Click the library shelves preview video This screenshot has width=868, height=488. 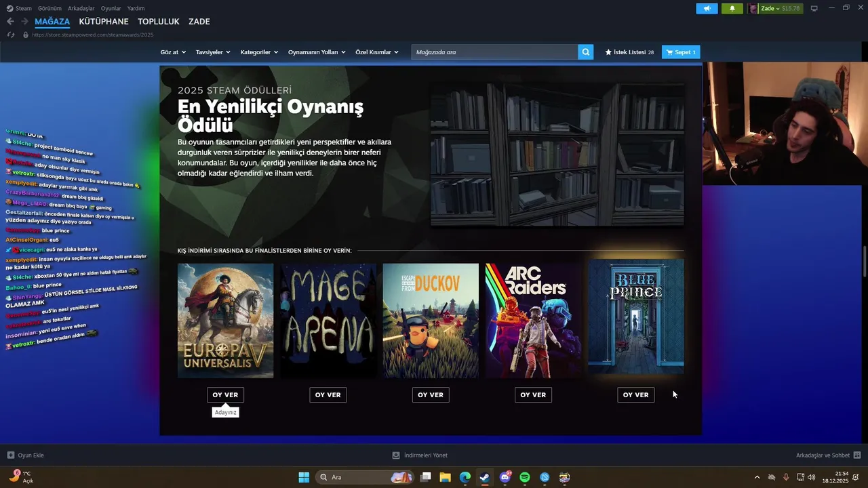click(x=557, y=155)
